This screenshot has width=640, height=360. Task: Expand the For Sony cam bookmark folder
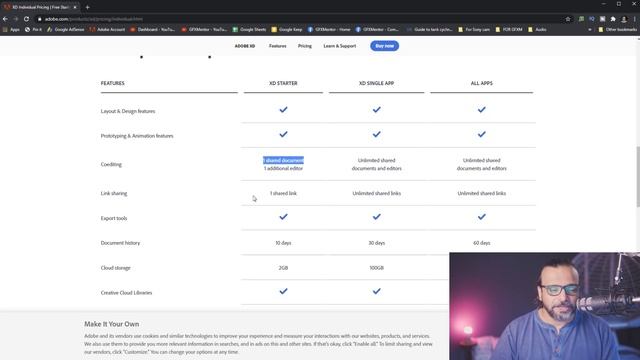(474, 29)
